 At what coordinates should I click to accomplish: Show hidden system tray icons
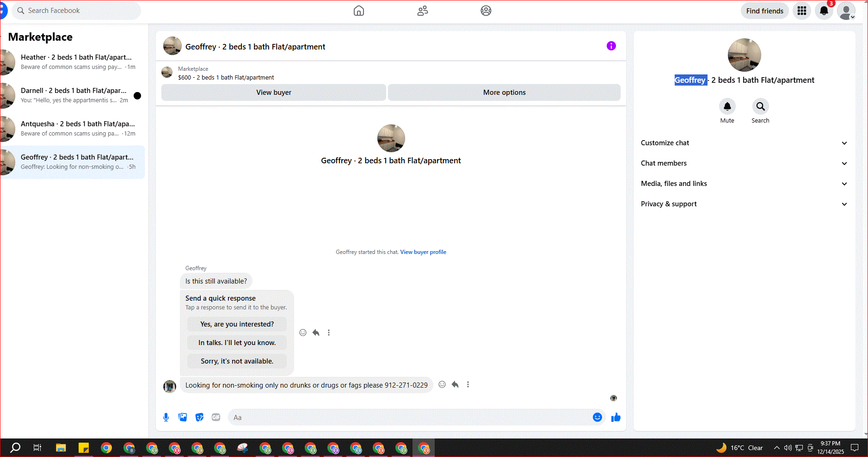point(777,448)
